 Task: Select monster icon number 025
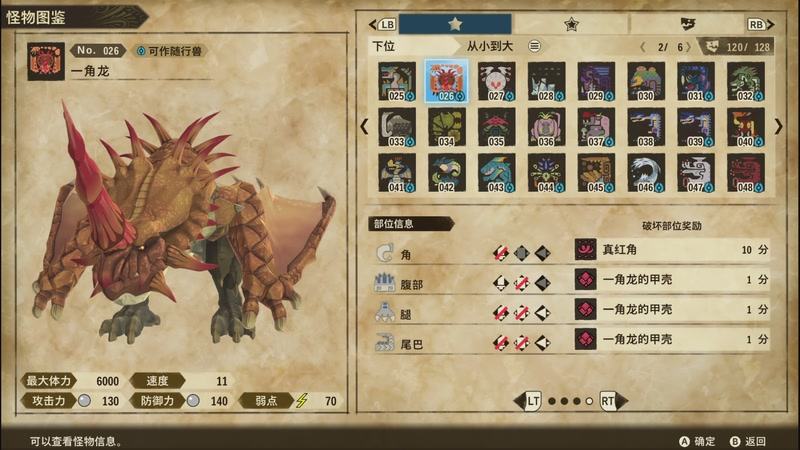pos(397,82)
